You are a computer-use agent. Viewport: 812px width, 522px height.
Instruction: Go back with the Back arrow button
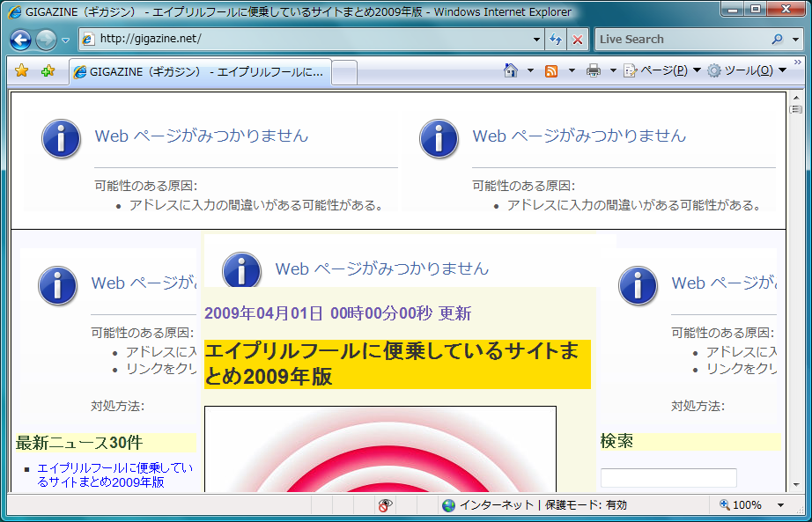[20, 40]
